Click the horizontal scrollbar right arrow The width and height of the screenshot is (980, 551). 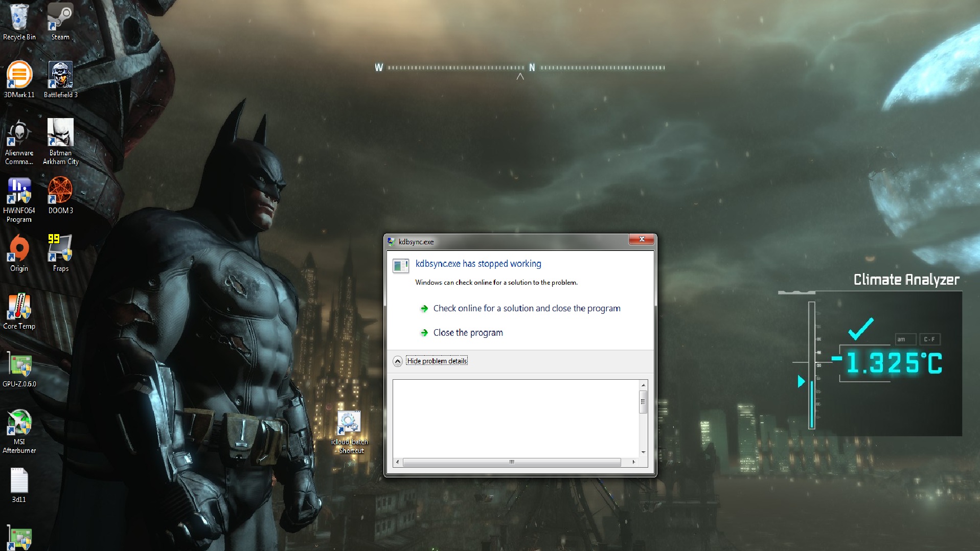[x=634, y=462]
